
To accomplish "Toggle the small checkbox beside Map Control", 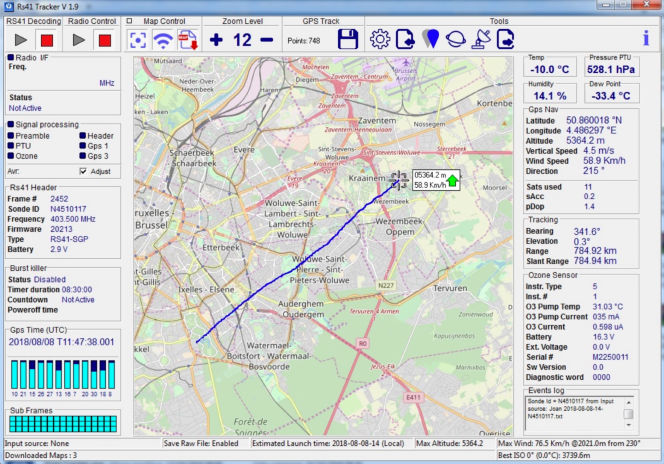I will [x=130, y=20].
